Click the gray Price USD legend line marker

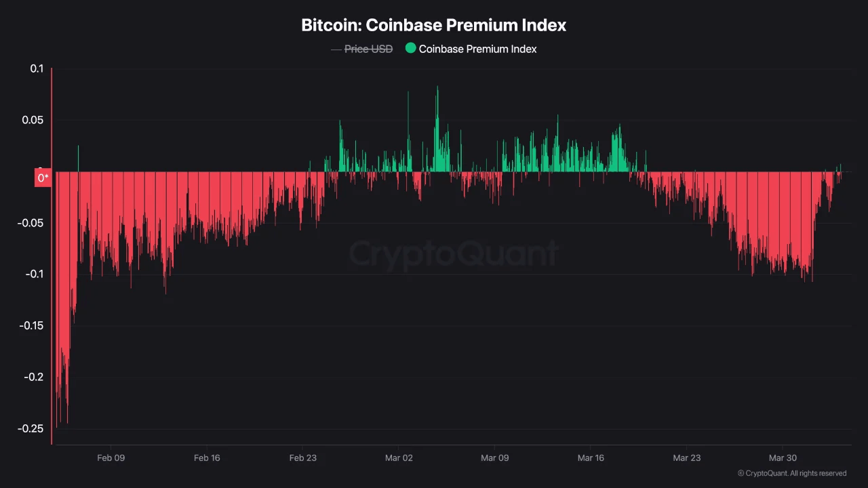coord(336,49)
